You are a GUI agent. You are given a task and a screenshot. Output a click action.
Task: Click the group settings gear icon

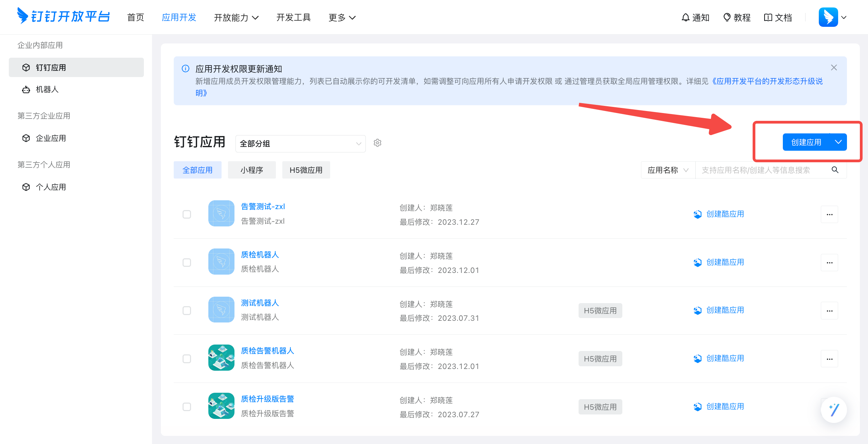[377, 143]
